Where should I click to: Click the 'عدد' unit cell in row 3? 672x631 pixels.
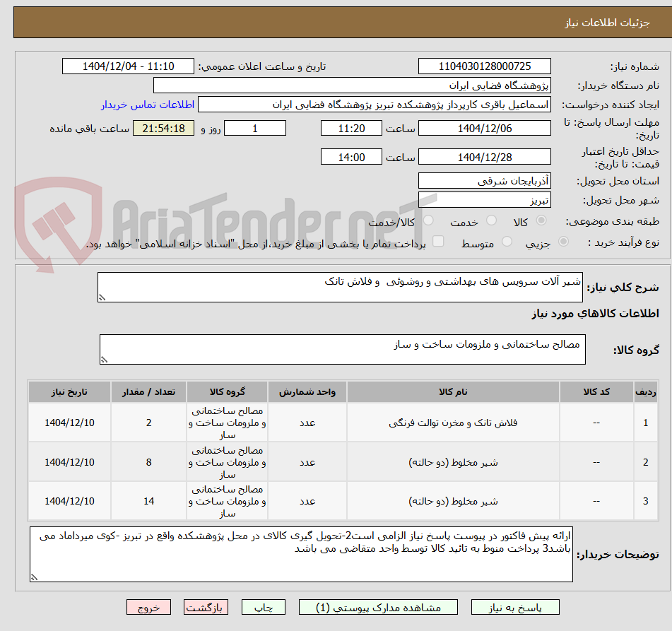coord(307,501)
